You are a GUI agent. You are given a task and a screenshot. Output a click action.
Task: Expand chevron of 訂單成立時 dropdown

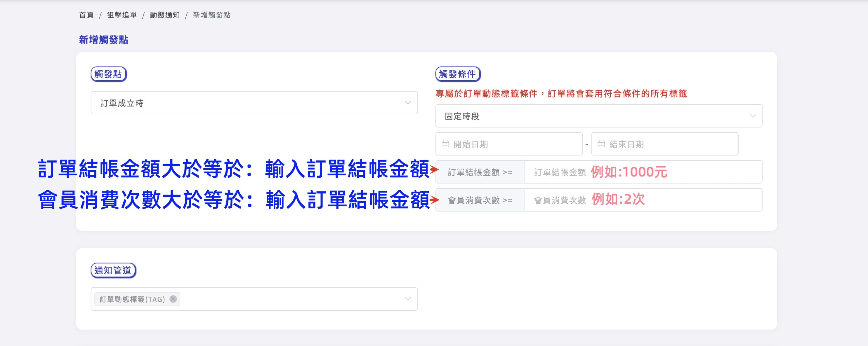pyautogui.click(x=408, y=103)
